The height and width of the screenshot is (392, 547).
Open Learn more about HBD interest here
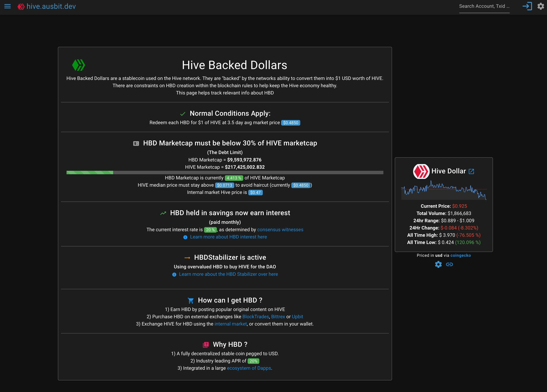point(228,237)
